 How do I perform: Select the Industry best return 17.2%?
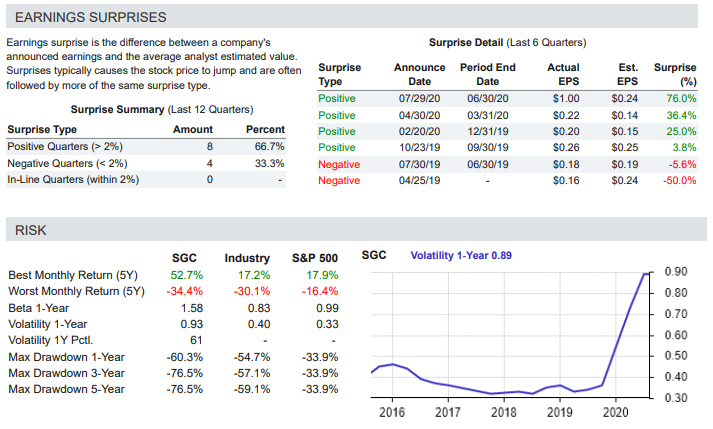click(x=254, y=275)
